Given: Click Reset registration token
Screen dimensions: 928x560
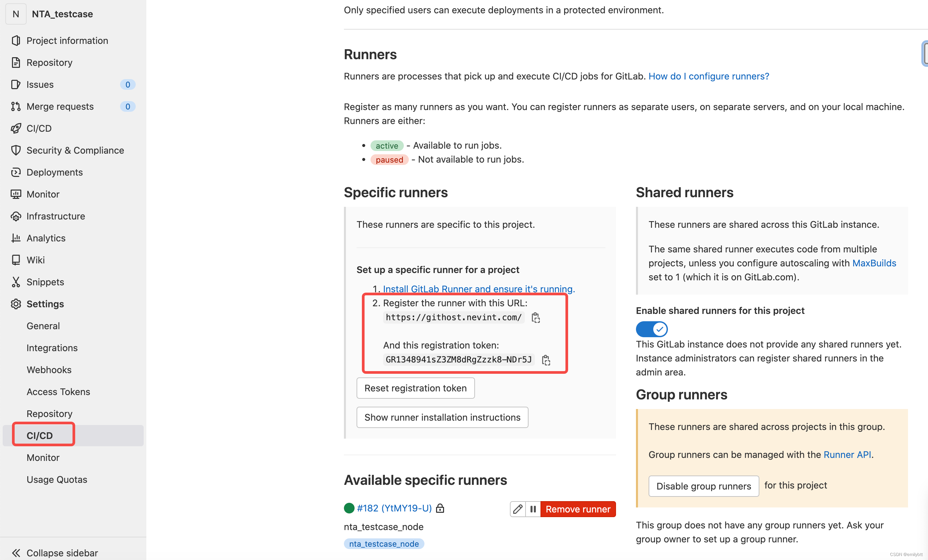Looking at the screenshot, I should [x=415, y=388].
